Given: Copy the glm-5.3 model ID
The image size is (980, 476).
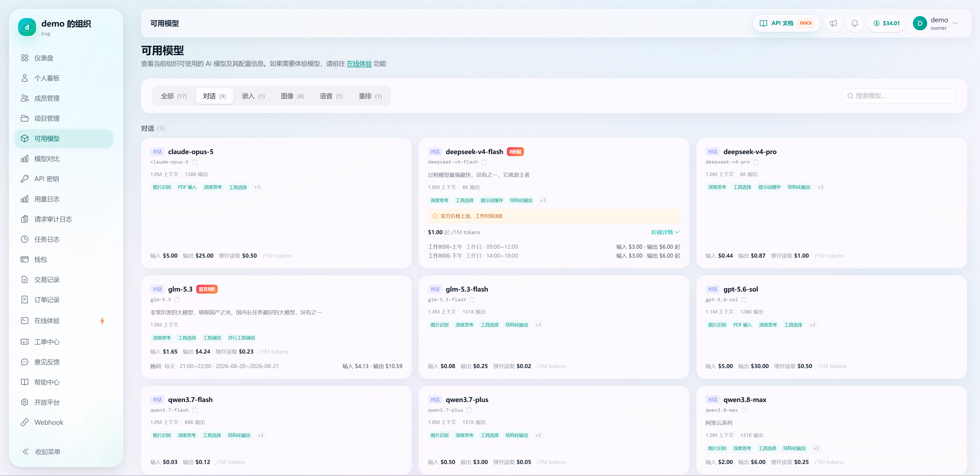Looking at the screenshot, I should coord(177,299).
